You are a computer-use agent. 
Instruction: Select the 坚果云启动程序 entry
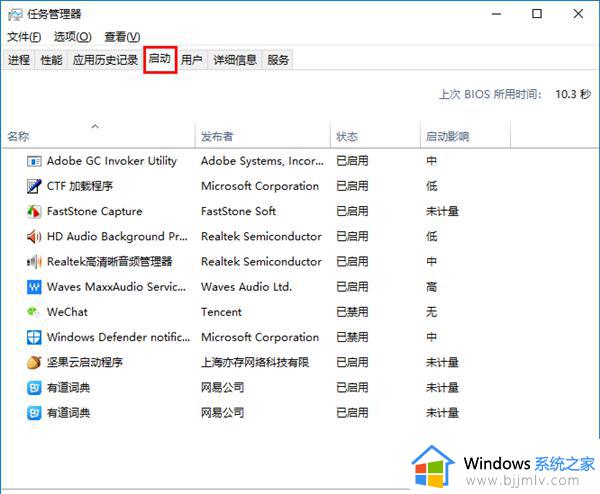click(x=85, y=362)
